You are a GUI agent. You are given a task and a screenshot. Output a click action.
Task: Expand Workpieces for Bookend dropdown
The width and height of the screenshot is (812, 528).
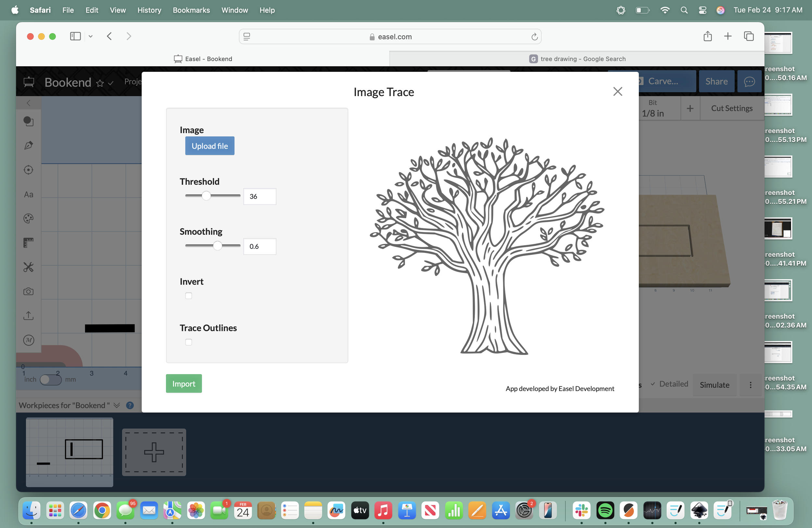point(117,405)
